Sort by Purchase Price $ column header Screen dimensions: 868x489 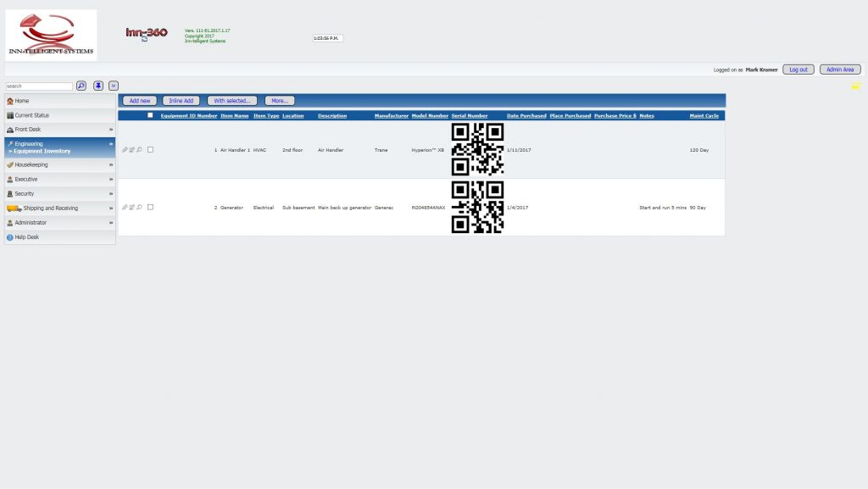click(x=615, y=115)
